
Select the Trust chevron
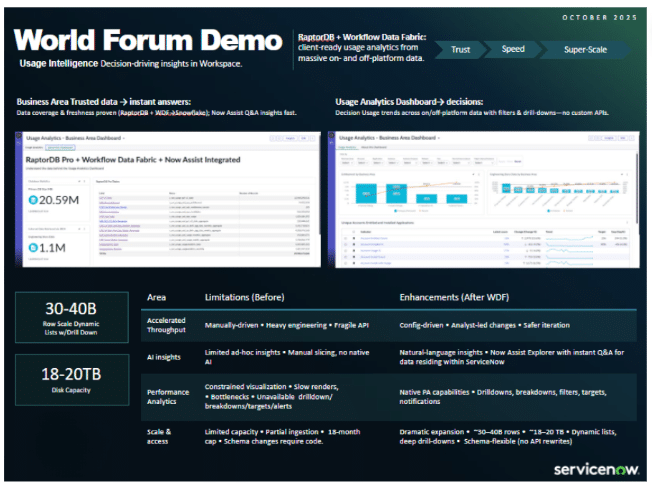tap(461, 49)
